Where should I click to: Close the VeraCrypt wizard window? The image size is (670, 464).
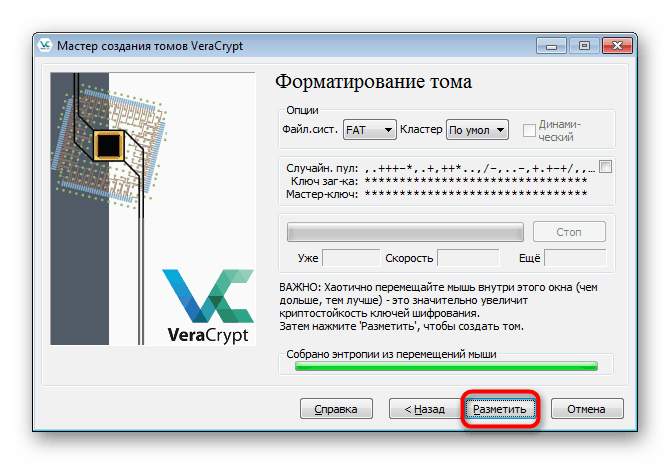coord(617,46)
